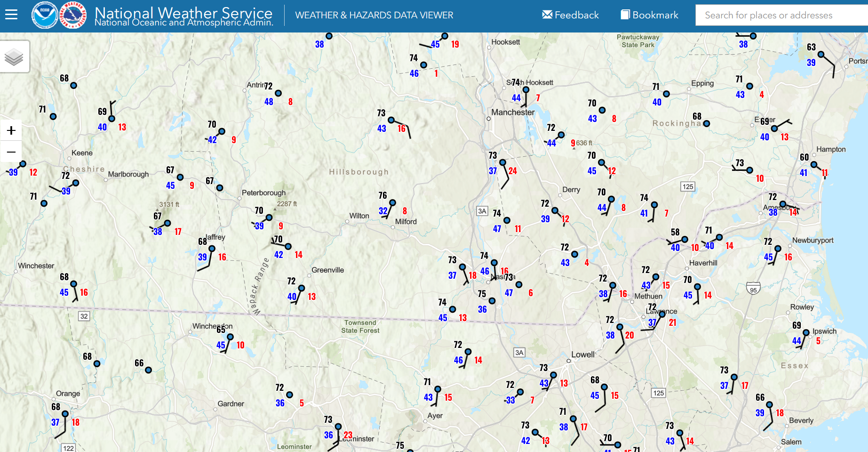Click the Manchester city label

coord(513,112)
